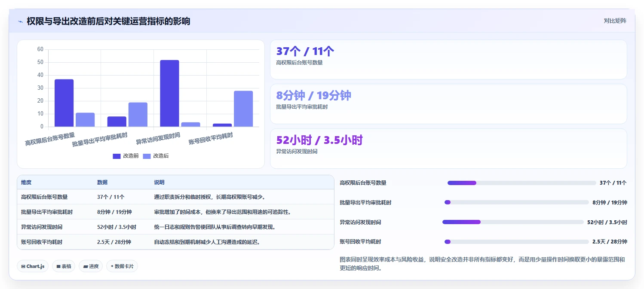
Task: Click progress value 2.5天 / 28分钟
Action: (x=610, y=242)
